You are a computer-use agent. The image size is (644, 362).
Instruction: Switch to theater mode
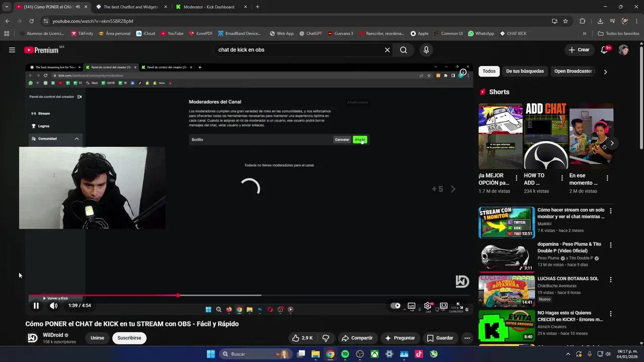tap(444, 306)
